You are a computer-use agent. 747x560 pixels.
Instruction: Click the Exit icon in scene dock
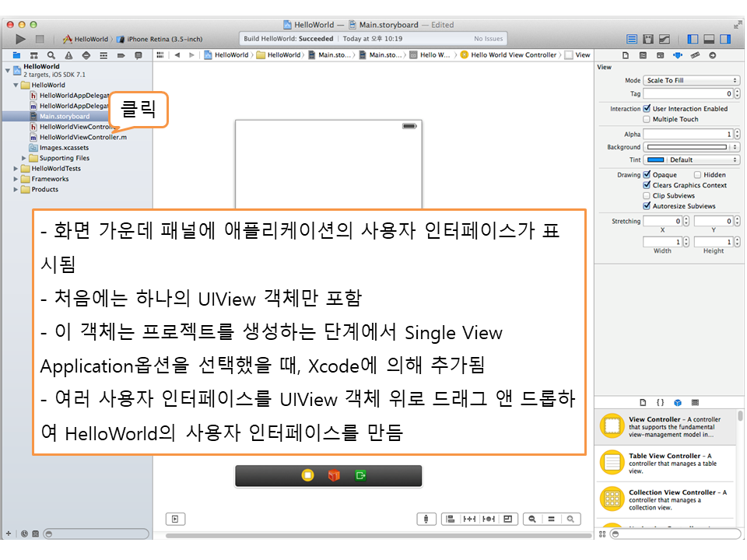coord(360,475)
